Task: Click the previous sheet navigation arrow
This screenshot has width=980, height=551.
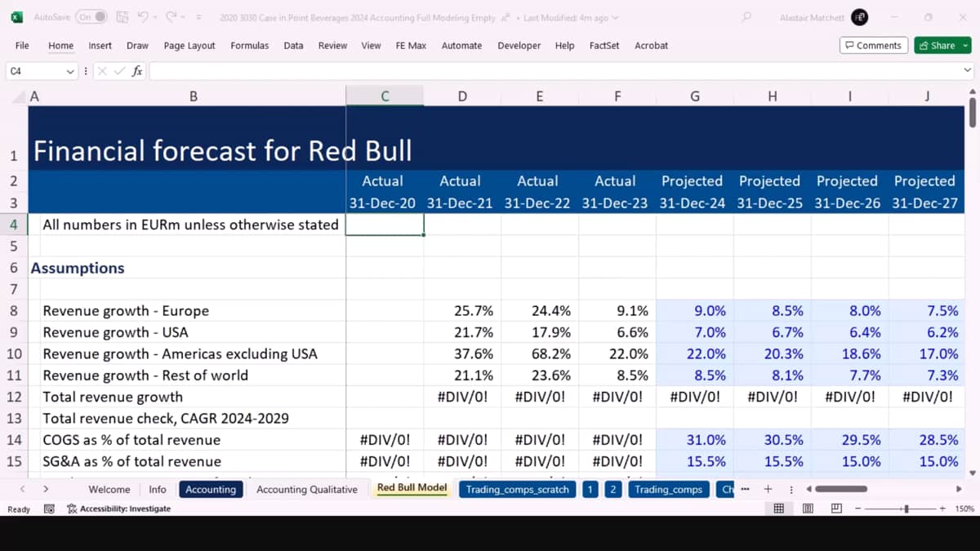Action: (22, 489)
